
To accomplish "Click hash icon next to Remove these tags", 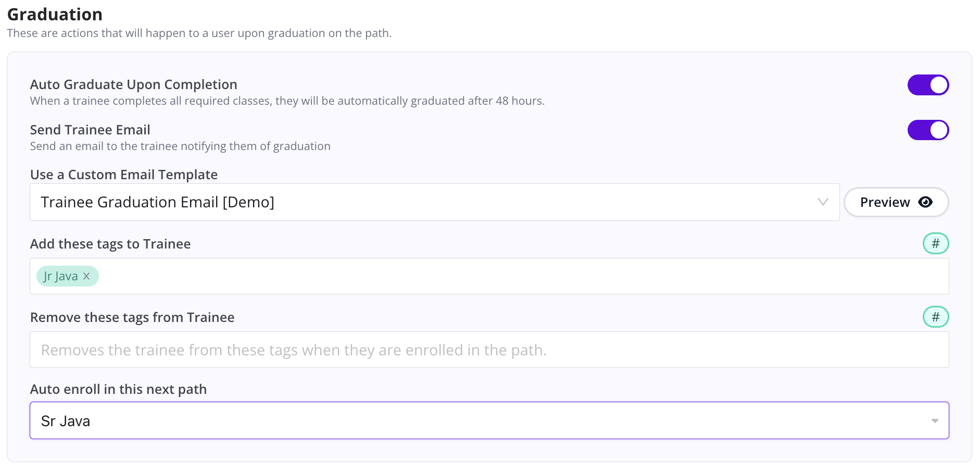I will tap(936, 317).
